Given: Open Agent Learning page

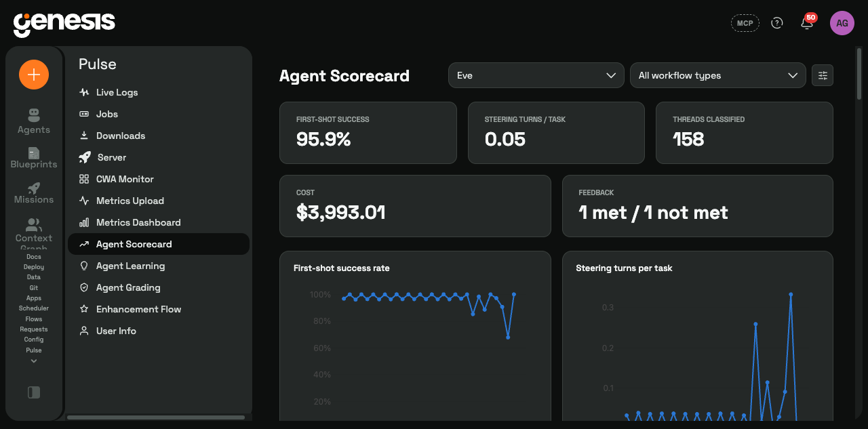Looking at the screenshot, I should [159, 266].
